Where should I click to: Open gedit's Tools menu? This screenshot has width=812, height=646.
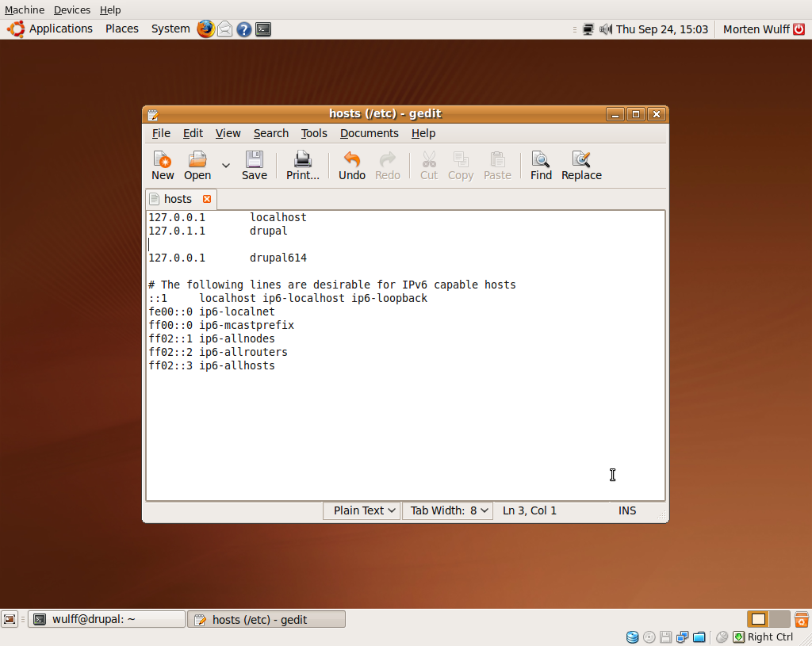point(314,133)
